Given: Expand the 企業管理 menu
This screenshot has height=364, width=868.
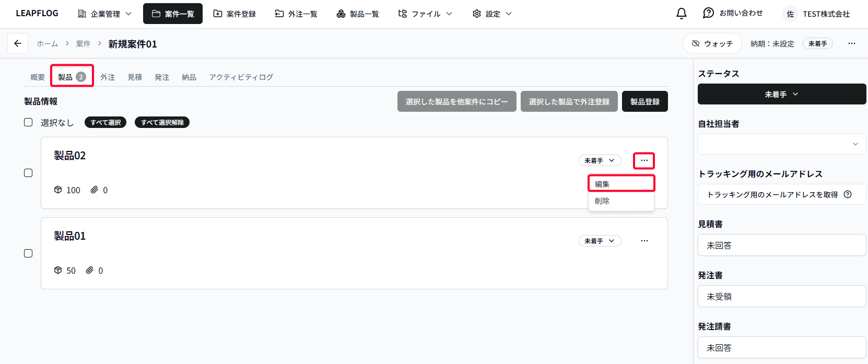Looking at the screenshot, I should 104,14.
